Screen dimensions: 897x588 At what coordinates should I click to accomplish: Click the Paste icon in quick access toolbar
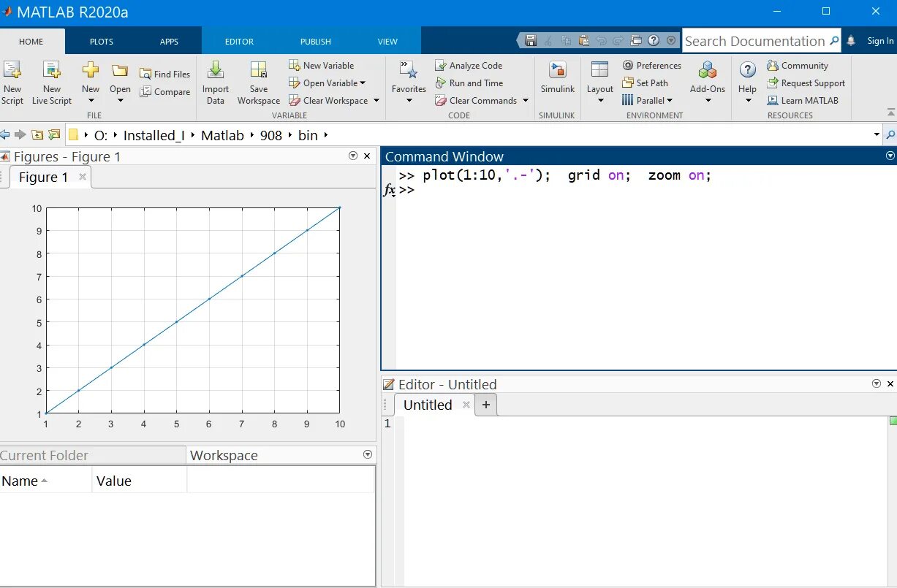(583, 41)
